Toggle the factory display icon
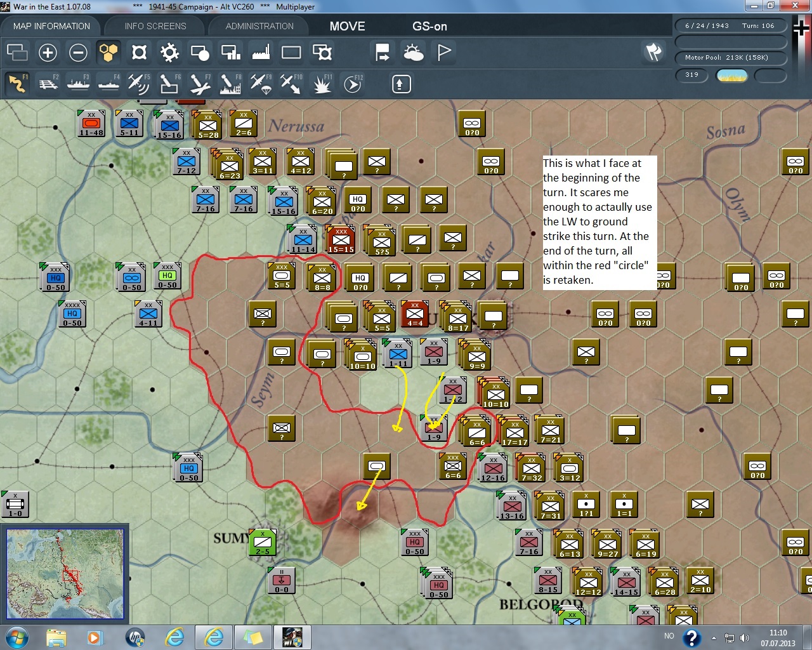The height and width of the screenshot is (650, 812). click(x=261, y=52)
